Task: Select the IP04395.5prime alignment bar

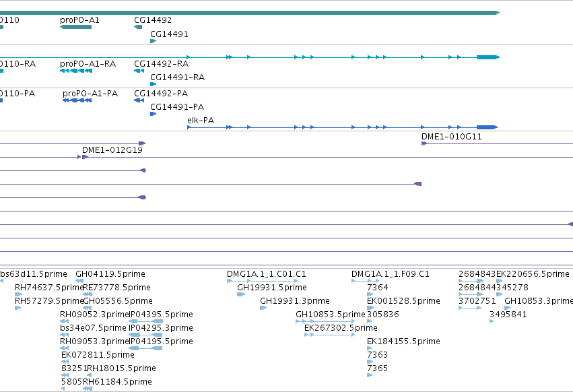Action: pos(146,321)
